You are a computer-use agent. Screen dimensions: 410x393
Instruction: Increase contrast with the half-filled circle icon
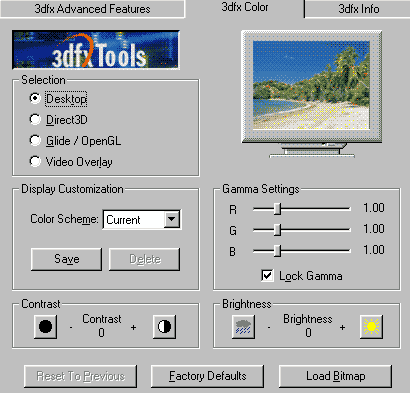coord(164,327)
